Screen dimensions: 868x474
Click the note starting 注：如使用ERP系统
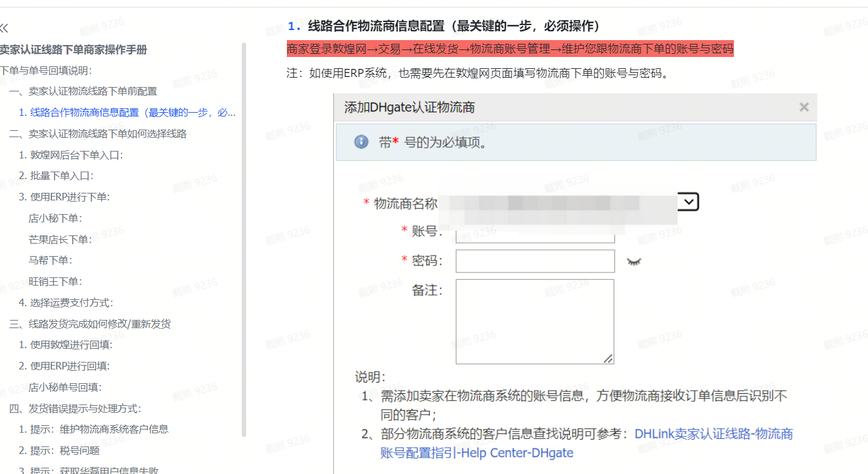coord(478,73)
